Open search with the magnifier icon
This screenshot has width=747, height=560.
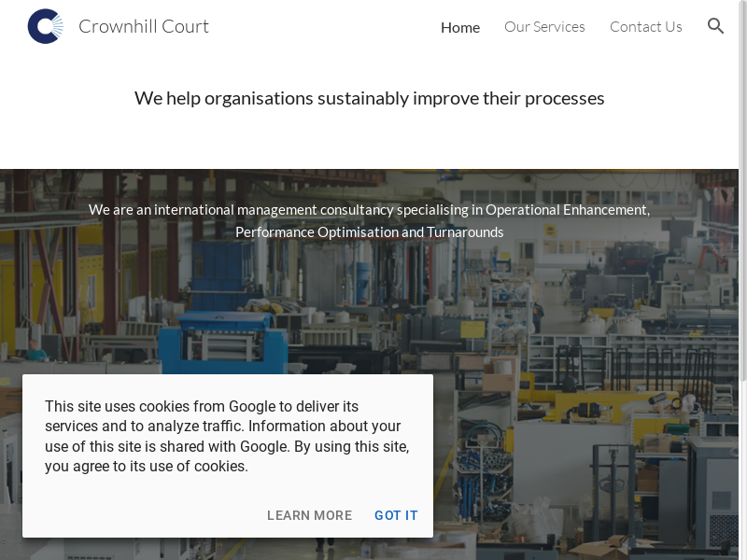716,26
